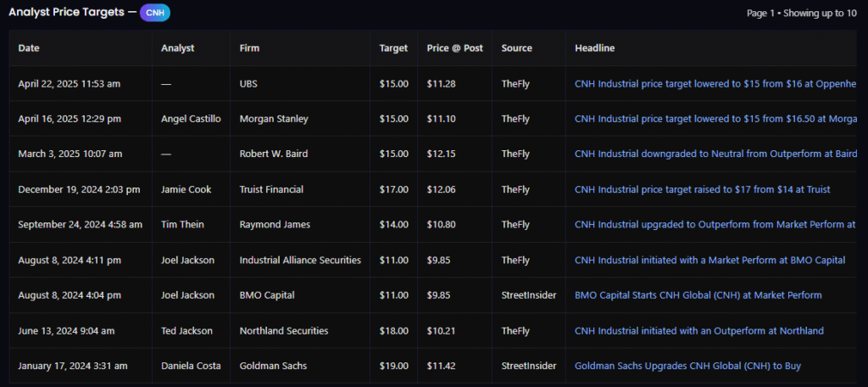Open CNH initiated at BMO Capital TheFly headline
Viewport: 868px width, 387px height.
pos(709,260)
